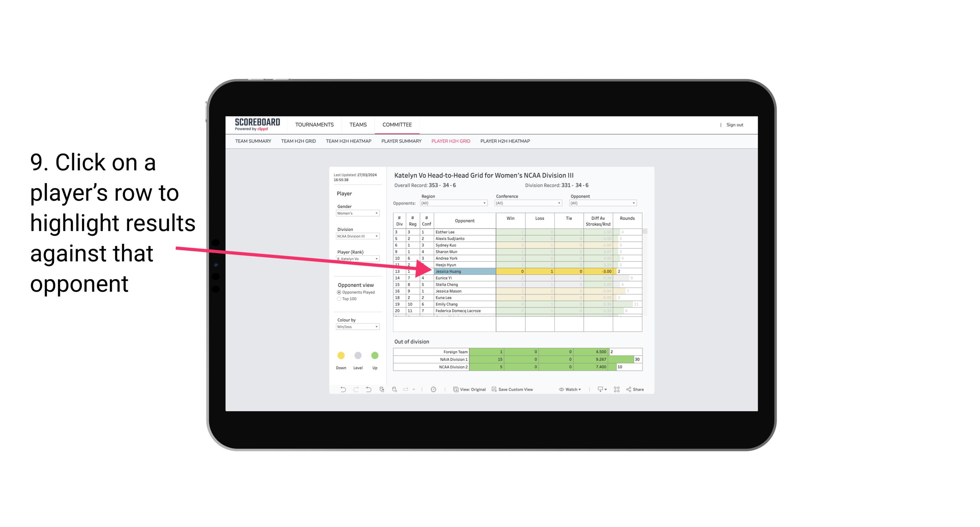Switch to Player H2H Heatmap tab
Screen dimensions: 980x527
506,142
